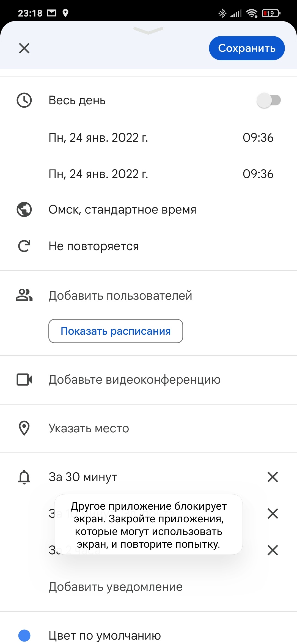Tap the repeat arrow icon
Image resolution: width=297 pixels, height=644 pixels.
pyautogui.click(x=24, y=246)
